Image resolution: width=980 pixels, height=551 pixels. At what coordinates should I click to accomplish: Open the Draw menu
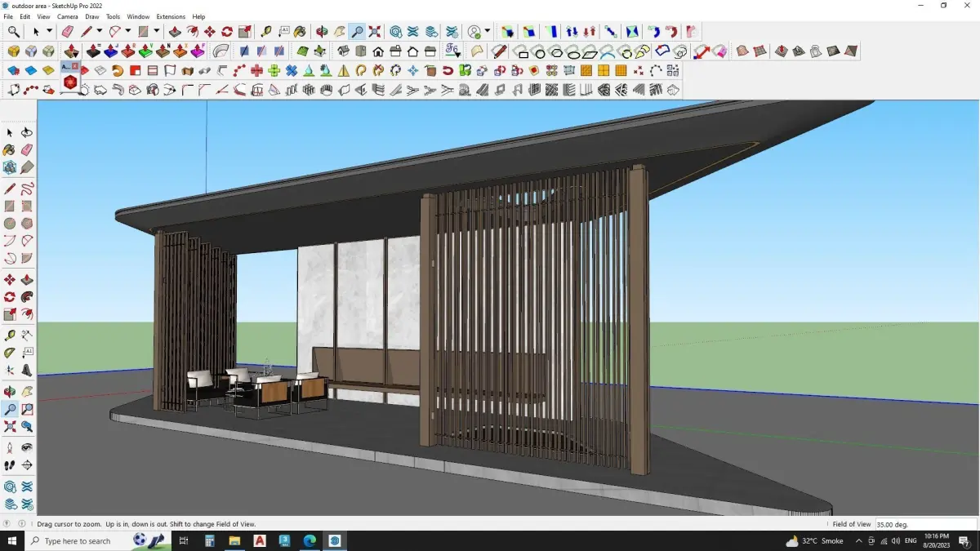coord(92,16)
